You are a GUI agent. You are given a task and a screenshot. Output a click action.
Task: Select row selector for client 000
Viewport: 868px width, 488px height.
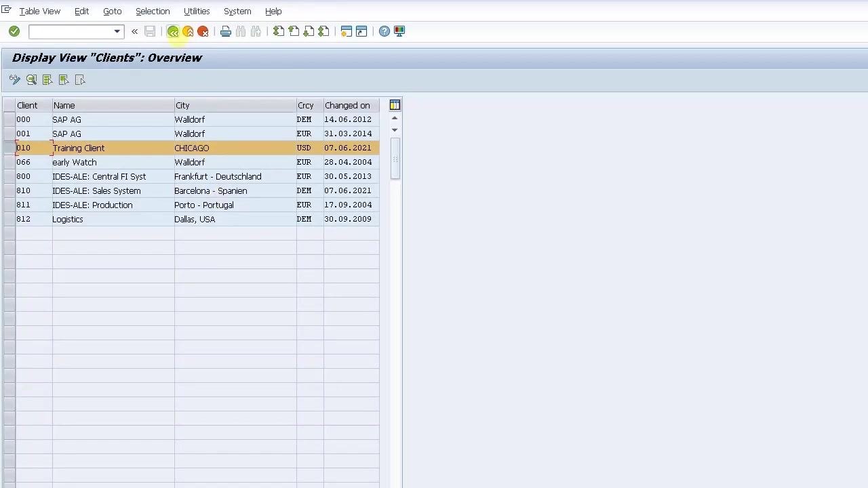point(9,119)
